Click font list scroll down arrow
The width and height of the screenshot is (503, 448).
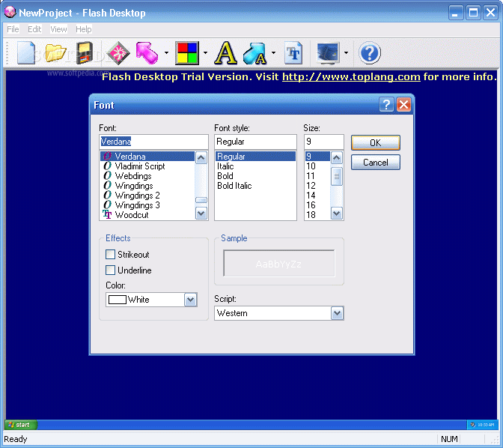click(x=201, y=214)
